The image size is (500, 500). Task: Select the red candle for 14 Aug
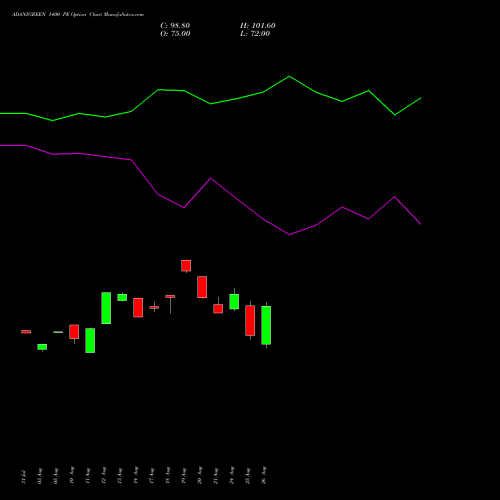point(138,307)
